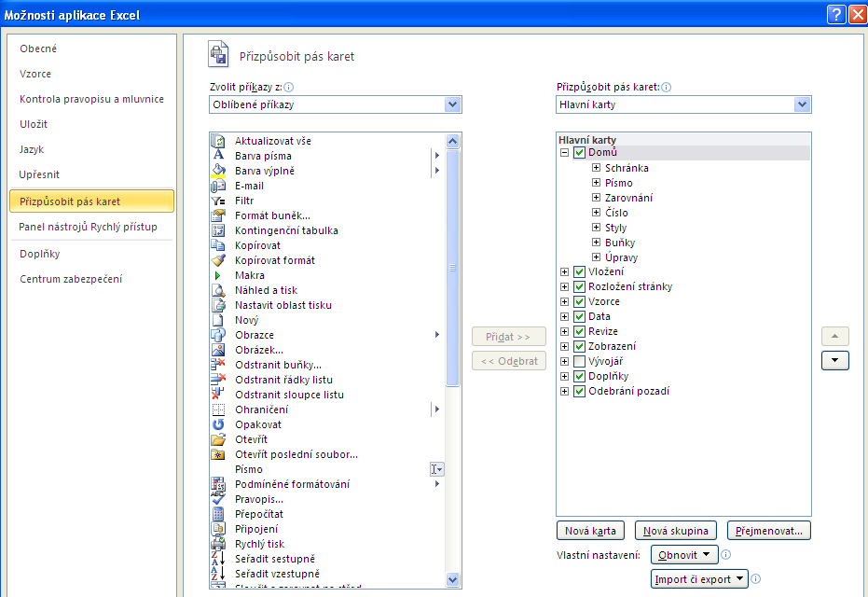Open the Import či export dropdown
Screen dimensions: 868x597
(x=699, y=579)
